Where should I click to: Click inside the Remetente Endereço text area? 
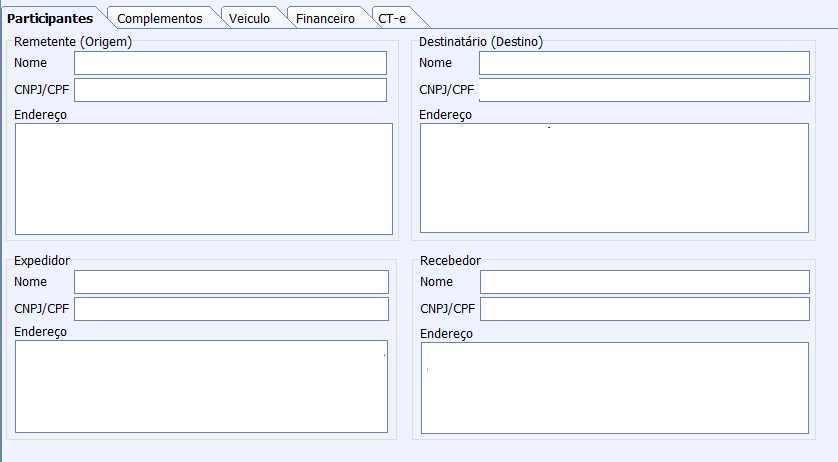pos(204,179)
